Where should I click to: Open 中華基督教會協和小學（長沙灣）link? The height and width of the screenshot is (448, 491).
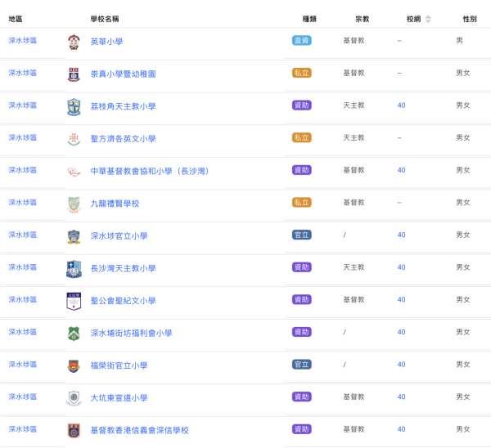pyautogui.click(x=150, y=171)
